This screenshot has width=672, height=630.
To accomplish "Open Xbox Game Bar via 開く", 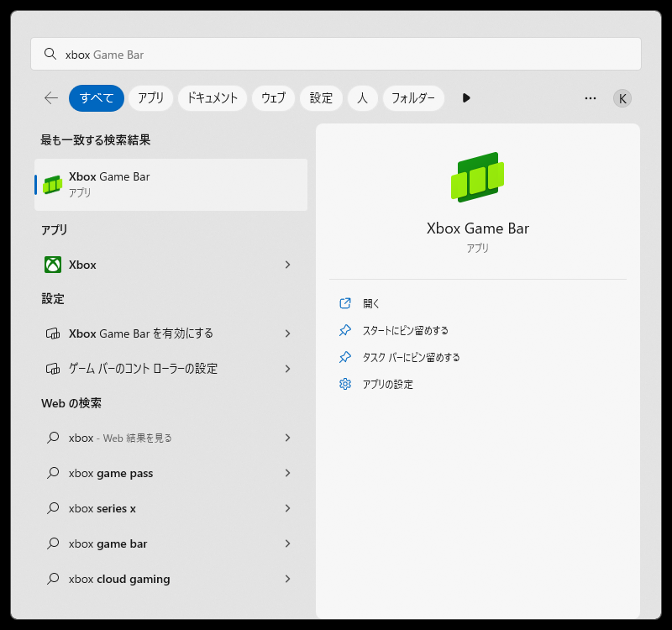I will point(371,303).
